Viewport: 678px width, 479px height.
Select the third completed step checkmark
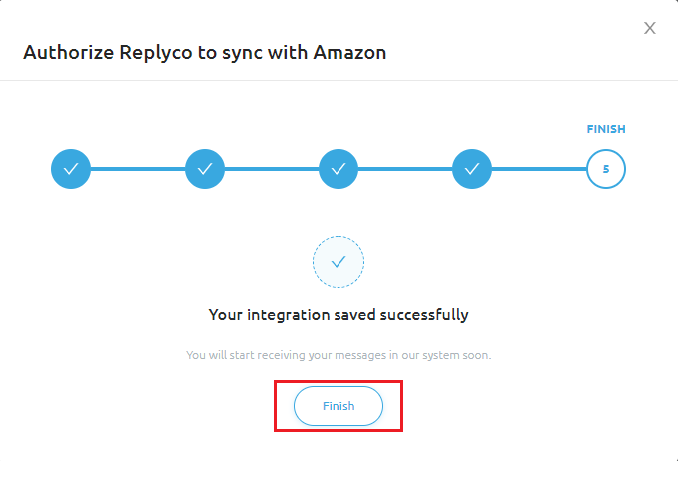pyautogui.click(x=338, y=169)
